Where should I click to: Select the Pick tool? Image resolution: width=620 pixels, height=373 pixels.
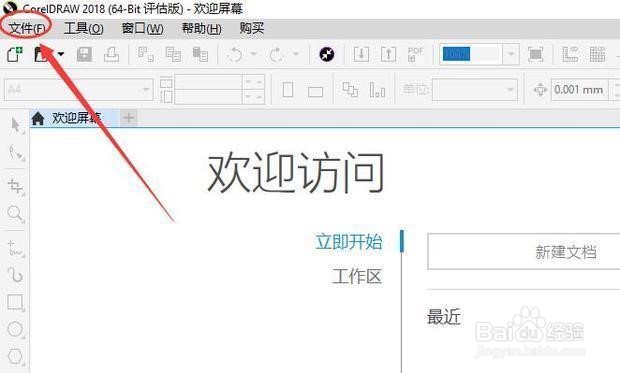[16, 126]
